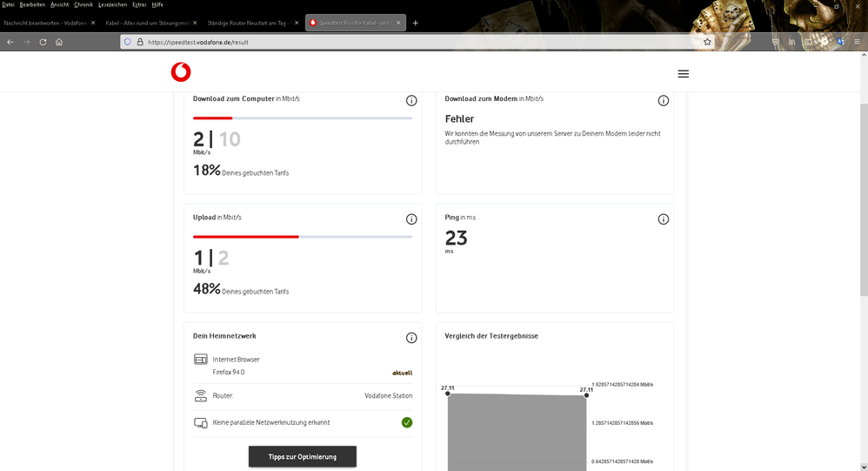This screenshot has width=868, height=471.
Task: Click the aktuell status label
Action: (403, 373)
